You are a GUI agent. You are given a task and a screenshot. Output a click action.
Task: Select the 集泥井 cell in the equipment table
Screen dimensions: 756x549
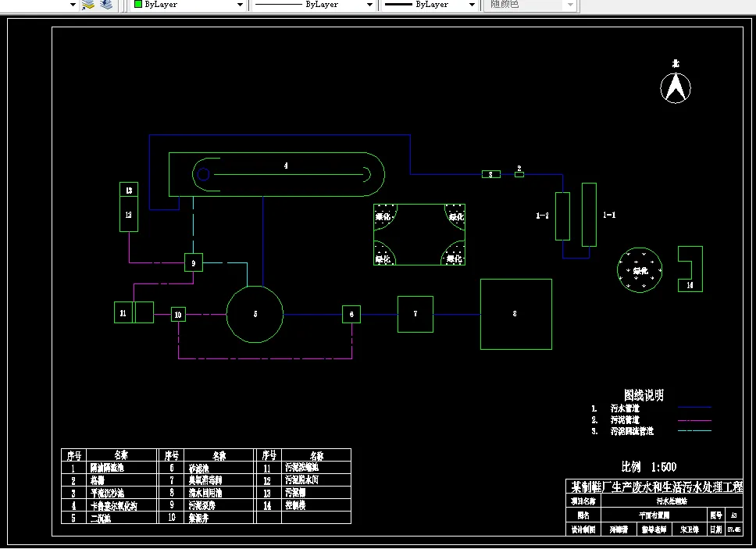pos(219,518)
